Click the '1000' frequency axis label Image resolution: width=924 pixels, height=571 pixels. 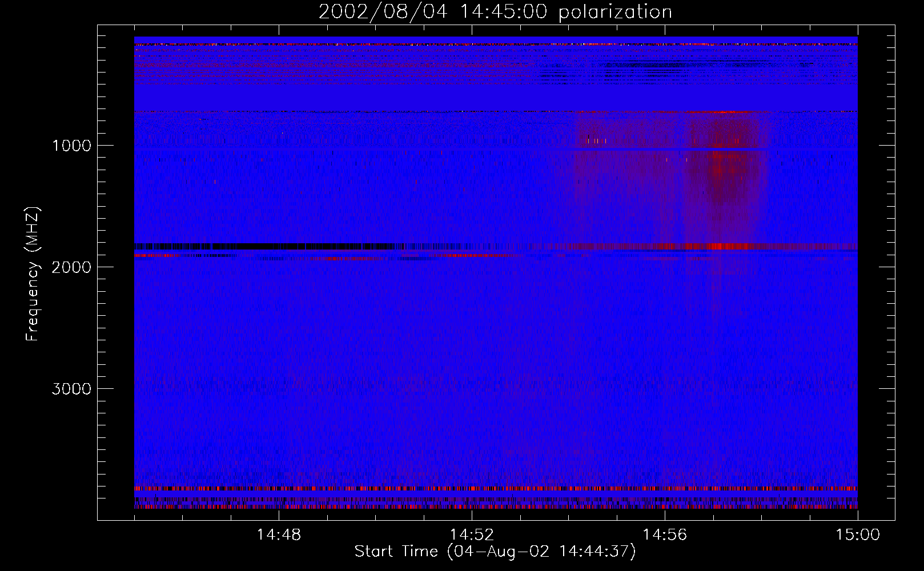tap(71, 146)
